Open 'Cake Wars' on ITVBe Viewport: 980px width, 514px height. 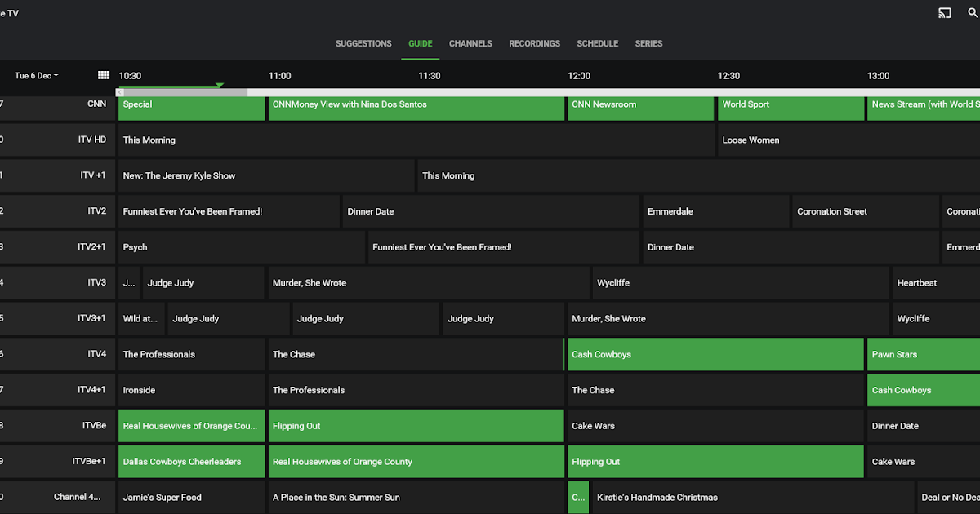[x=715, y=426]
